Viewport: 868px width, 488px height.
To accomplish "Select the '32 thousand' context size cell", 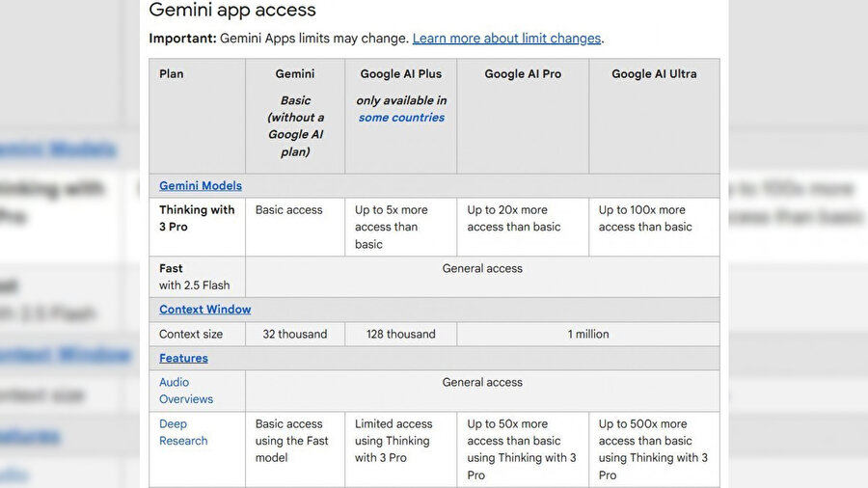I will [x=295, y=334].
